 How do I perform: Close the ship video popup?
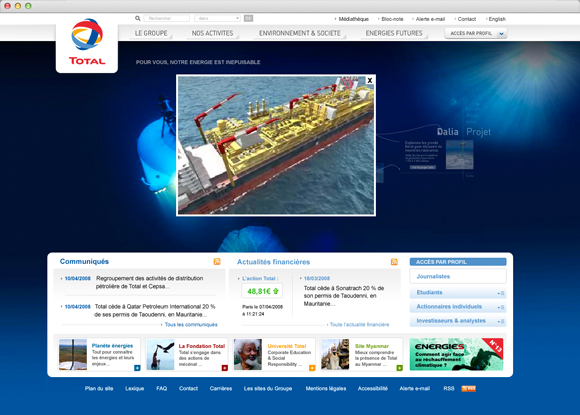(370, 80)
